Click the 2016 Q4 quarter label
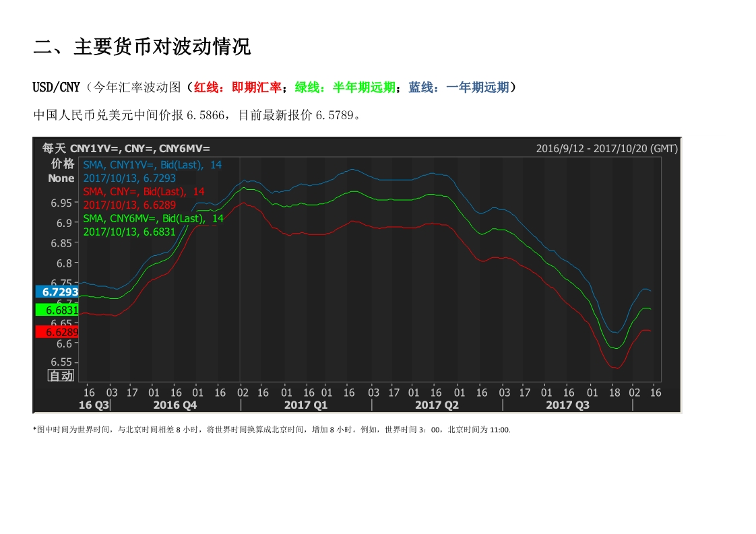This screenshot has height=534, width=756. coord(175,405)
